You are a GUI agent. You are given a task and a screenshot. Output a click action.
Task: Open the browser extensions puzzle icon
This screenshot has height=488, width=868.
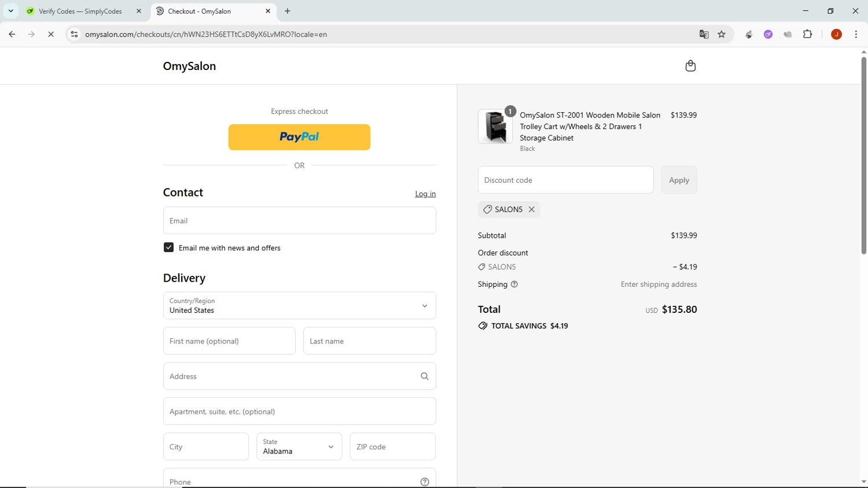[x=808, y=34]
